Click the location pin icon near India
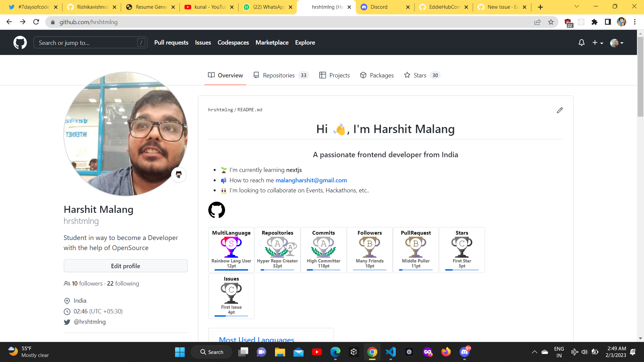 coord(67,301)
